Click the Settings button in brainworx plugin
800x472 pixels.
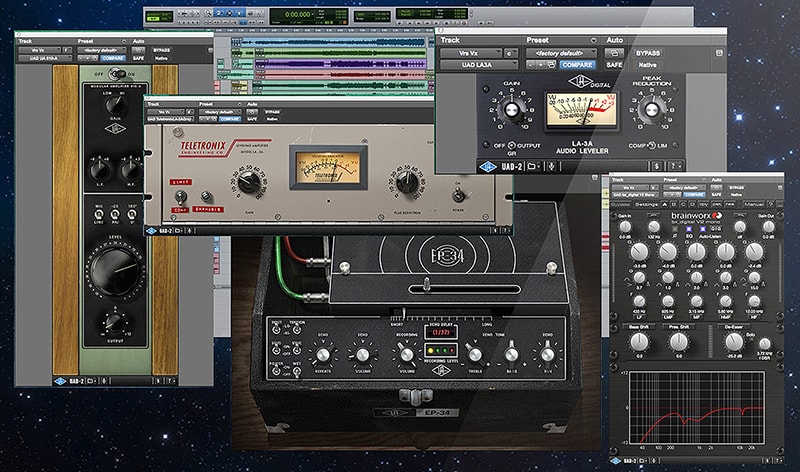click(646, 204)
